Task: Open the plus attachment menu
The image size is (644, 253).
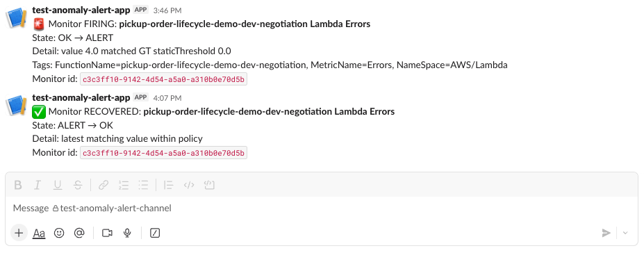Action: [19, 233]
